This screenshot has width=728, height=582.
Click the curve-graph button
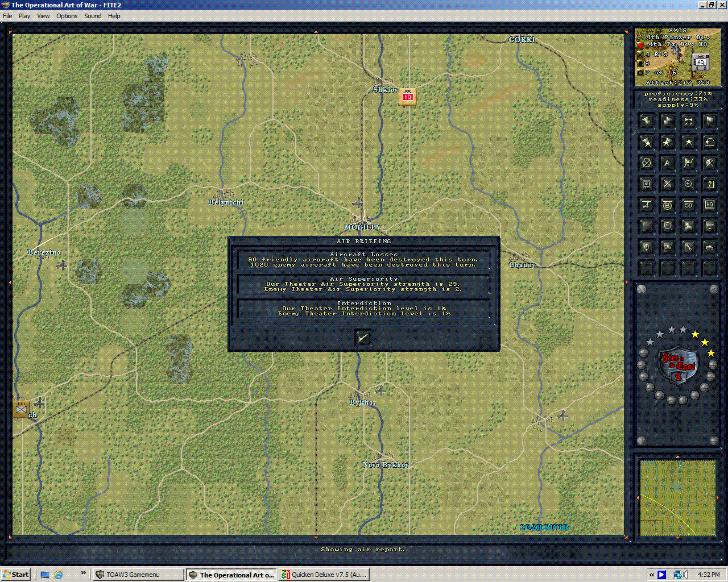(688, 163)
